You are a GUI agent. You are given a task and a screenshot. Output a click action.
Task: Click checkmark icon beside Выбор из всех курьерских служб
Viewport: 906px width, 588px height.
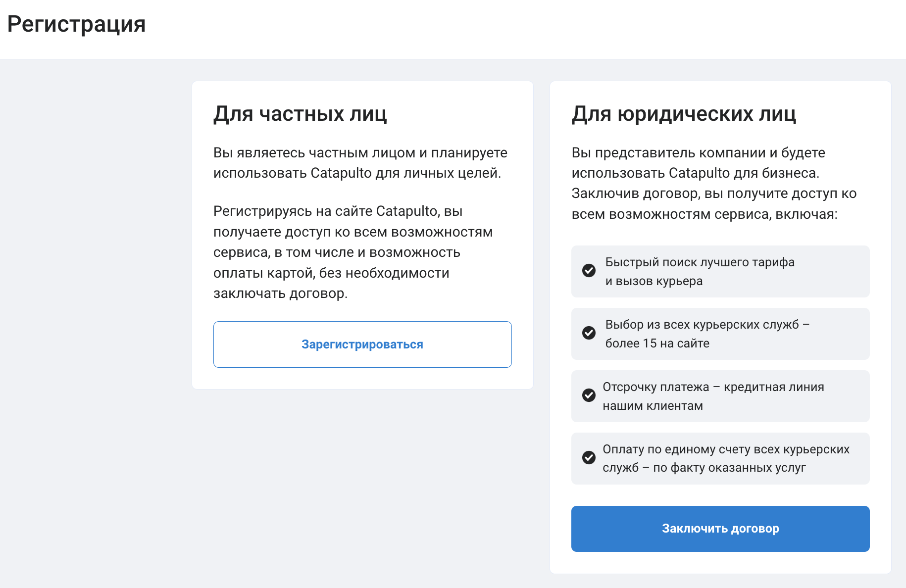589,333
